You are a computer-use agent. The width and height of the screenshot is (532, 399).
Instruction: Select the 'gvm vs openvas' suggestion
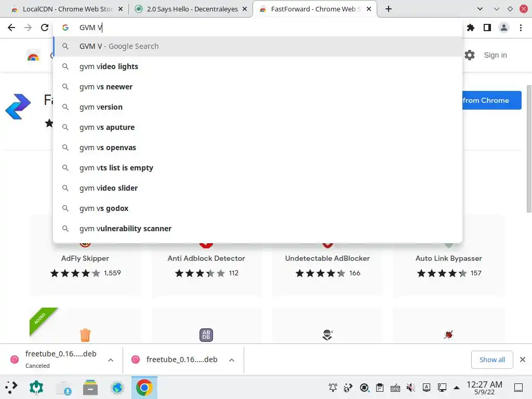point(258,148)
